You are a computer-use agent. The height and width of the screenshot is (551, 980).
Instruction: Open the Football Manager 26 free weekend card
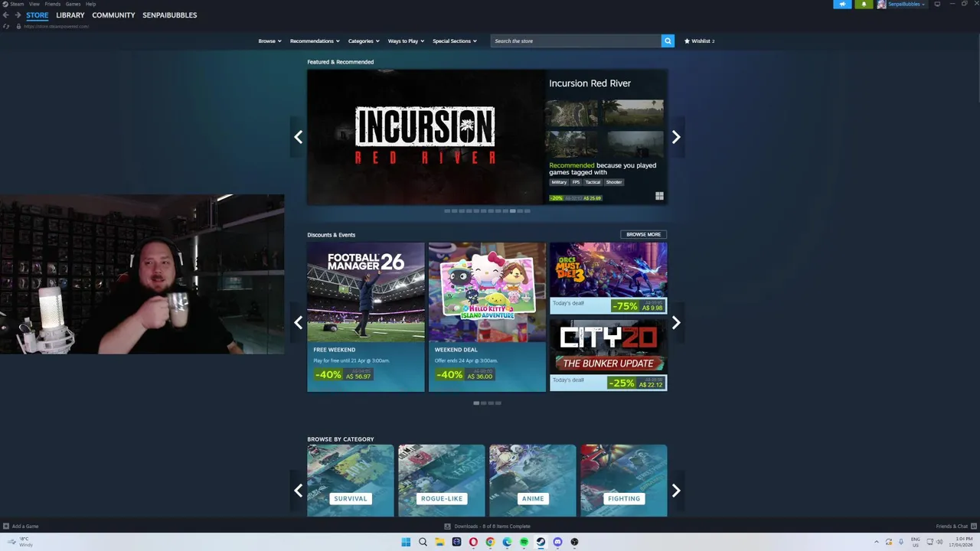coord(366,317)
